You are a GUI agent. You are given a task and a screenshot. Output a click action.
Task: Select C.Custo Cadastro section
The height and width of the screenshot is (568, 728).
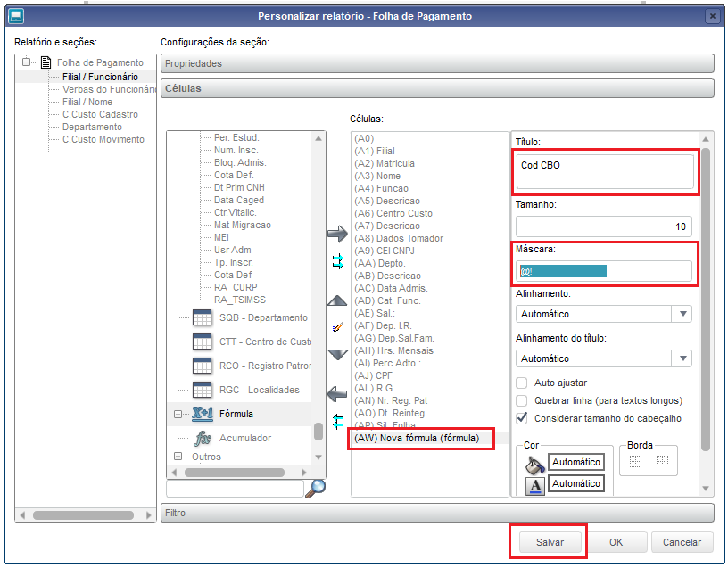click(x=100, y=114)
